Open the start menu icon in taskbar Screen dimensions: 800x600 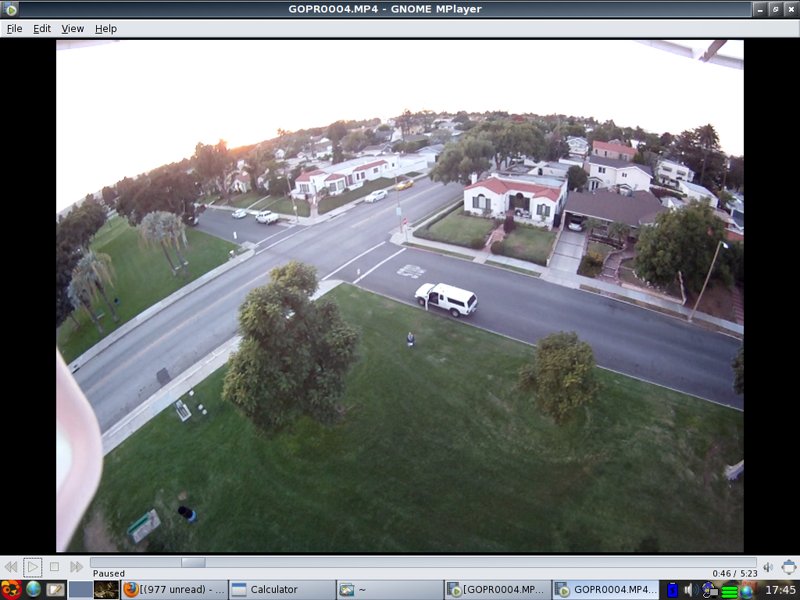11,590
